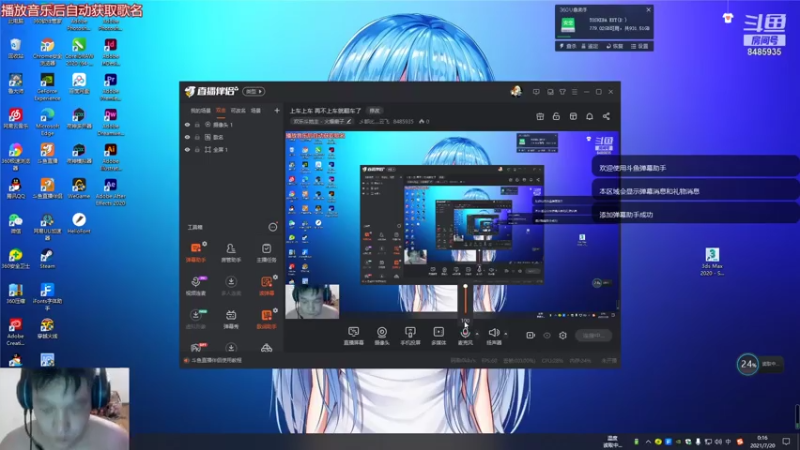Expand the speaker volume arrow
The image size is (800, 450).
[506, 334]
